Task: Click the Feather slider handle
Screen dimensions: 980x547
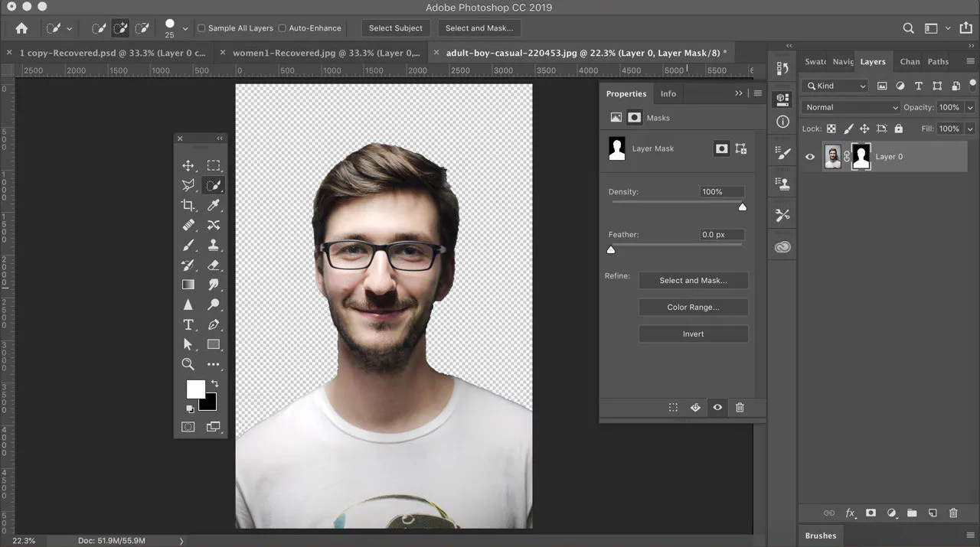Action: pos(611,249)
